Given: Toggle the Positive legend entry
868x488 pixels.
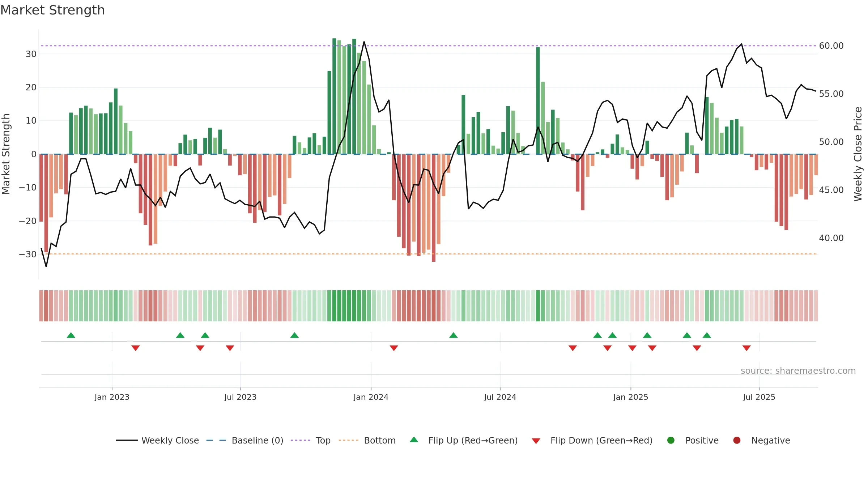Looking at the screenshot, I should (693, 440).
